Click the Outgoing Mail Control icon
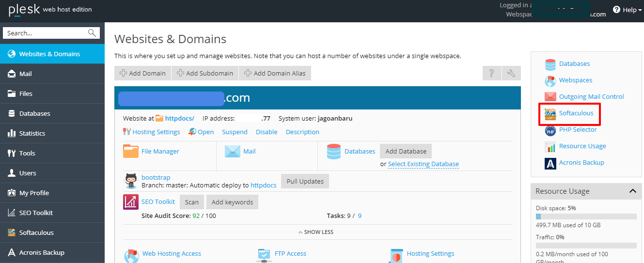The width and height of the screenshot is (644, 263). pos(550,97)
